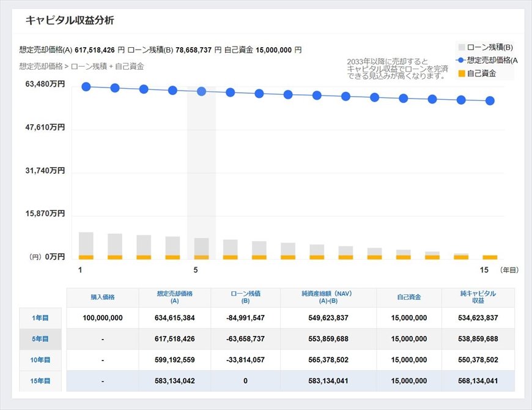Click the x-axis label 5

196,270
